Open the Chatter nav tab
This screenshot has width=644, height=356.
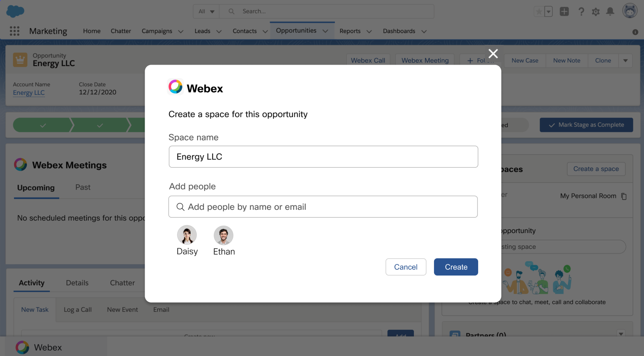pos(121,31)
